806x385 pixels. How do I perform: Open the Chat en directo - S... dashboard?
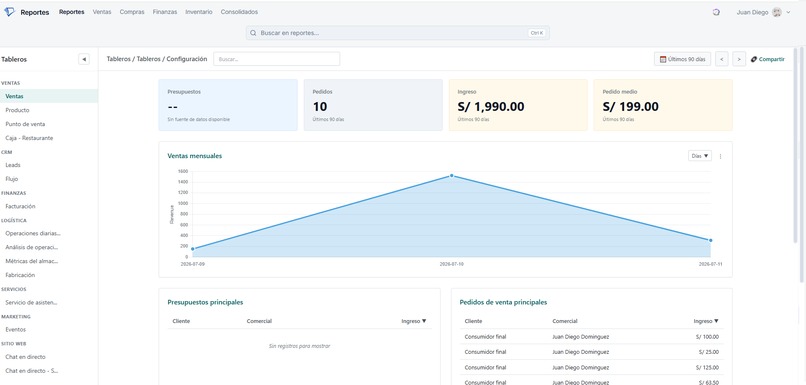tap(32, 371)
